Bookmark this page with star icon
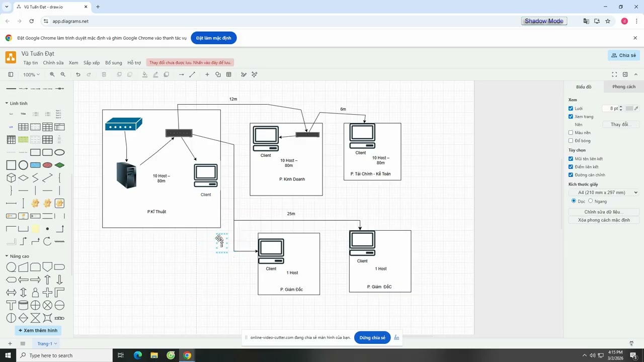 point(608,21)
